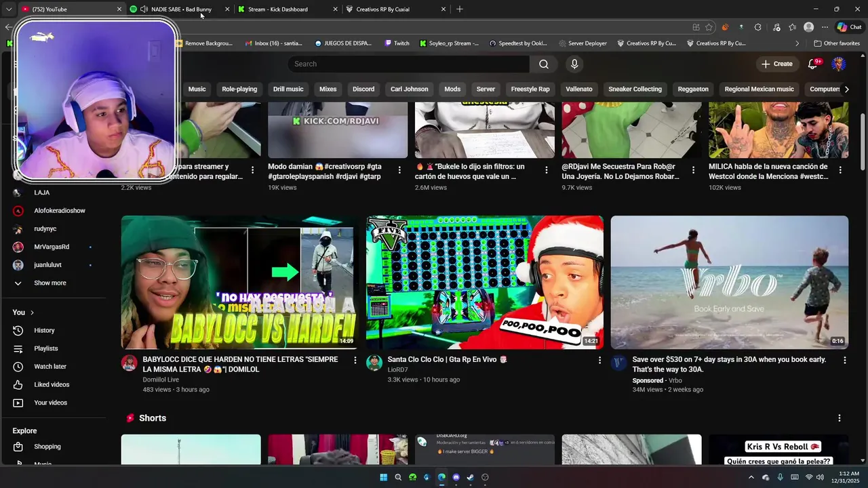Viewport: 868px width, 488px height.
Task: Open Edge Copilot Chat button
Action: [849, 27]
